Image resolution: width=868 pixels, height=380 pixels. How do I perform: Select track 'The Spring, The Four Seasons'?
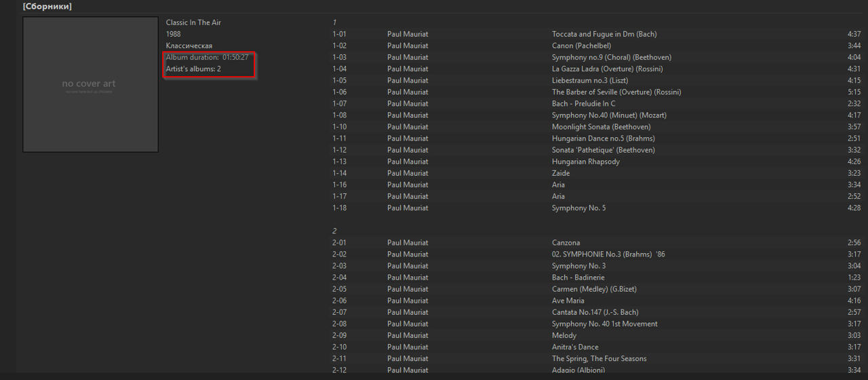[x=597, y=358]
